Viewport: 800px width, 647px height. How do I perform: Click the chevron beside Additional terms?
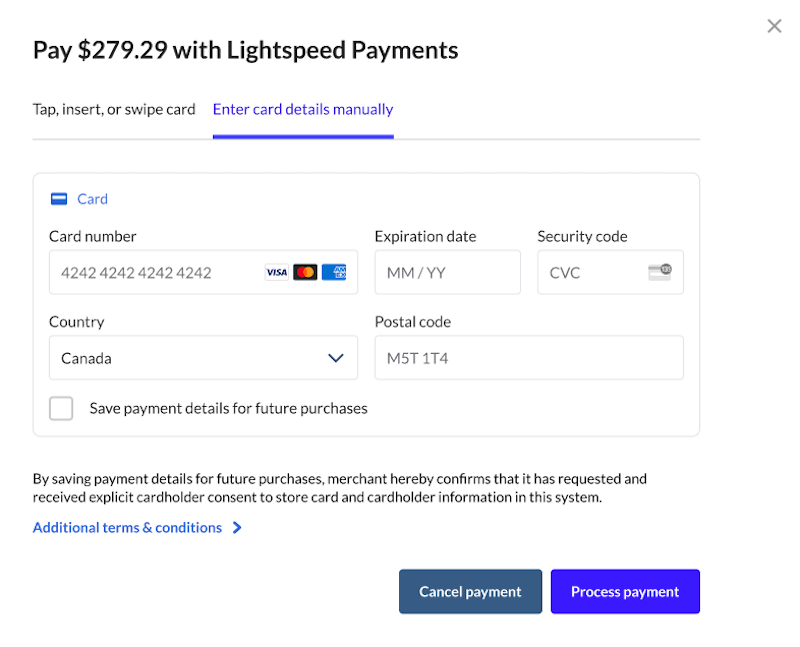coord(237,527)
